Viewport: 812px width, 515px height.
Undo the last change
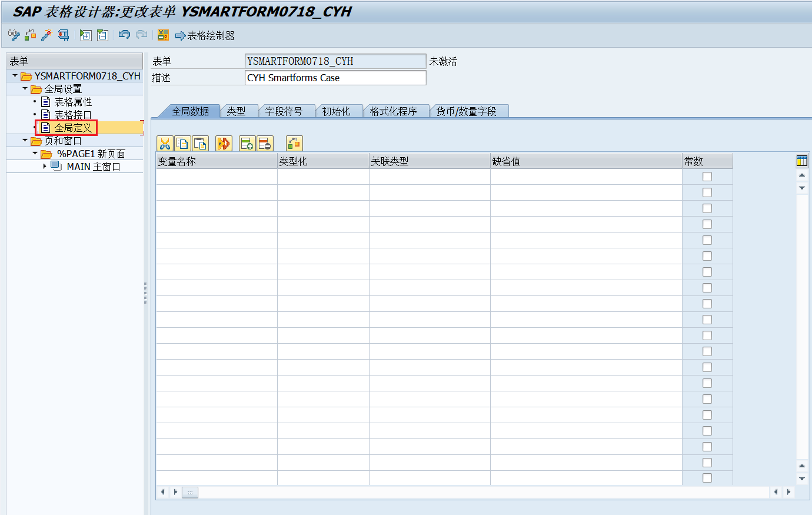click(124, 35)
